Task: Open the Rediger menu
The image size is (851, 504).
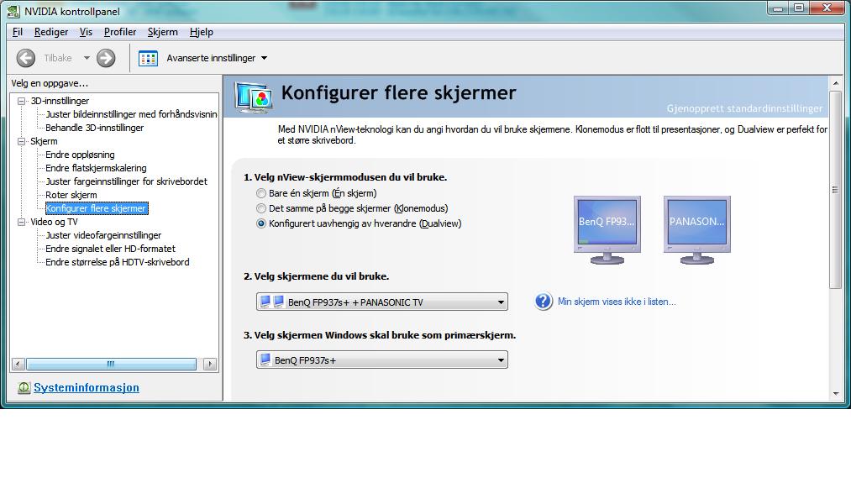Action: point(51,32)
